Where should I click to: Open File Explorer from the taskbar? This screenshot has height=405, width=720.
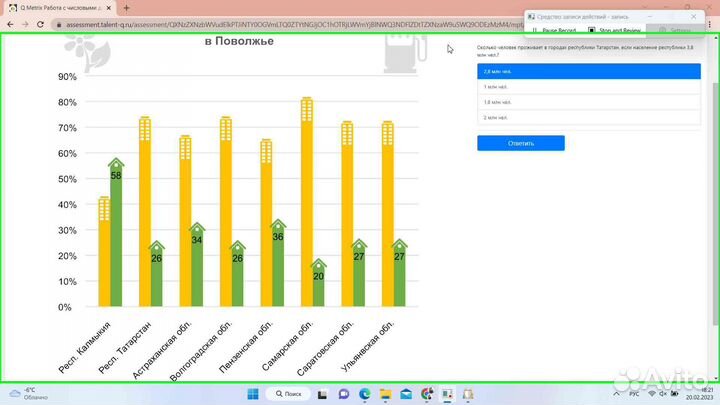386,394
